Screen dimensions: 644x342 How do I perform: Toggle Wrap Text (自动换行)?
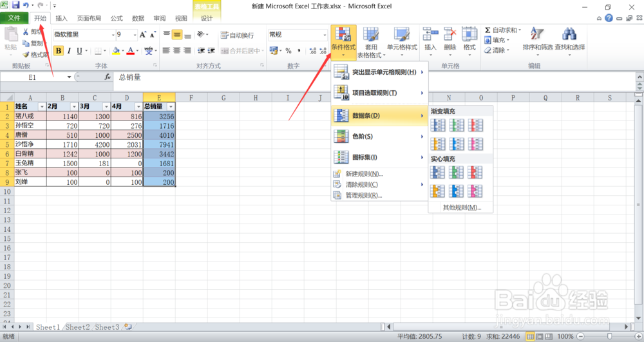click(x=238, y=35)
